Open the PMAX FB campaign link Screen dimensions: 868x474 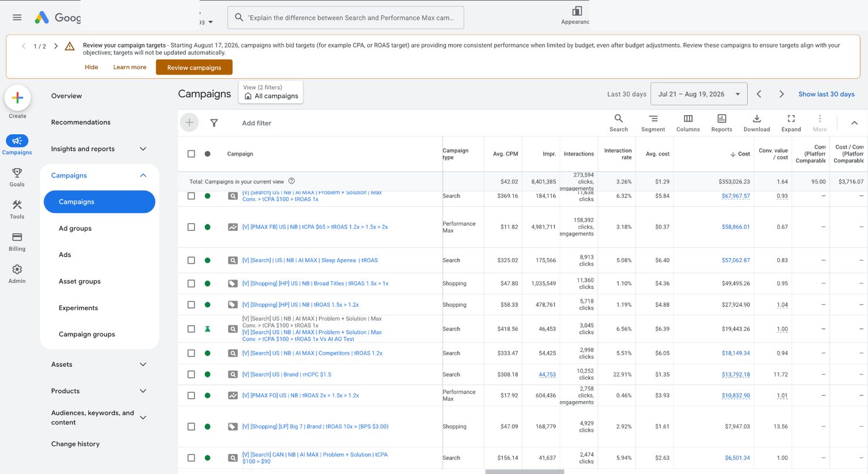[x=315, y=227]
